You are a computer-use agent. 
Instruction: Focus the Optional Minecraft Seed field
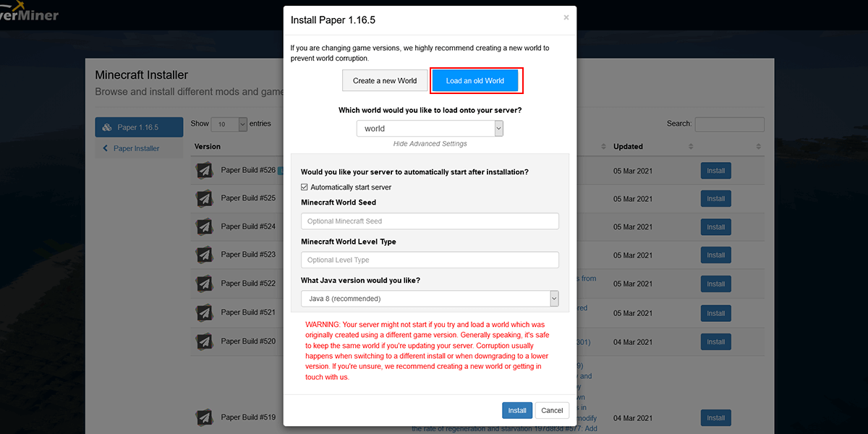pos(430,221)
